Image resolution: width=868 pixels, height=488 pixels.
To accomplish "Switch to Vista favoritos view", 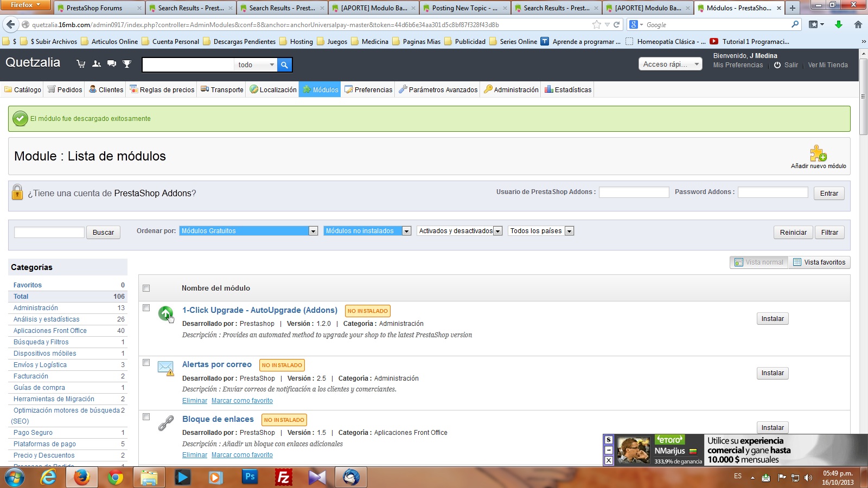I will [819, 262].
